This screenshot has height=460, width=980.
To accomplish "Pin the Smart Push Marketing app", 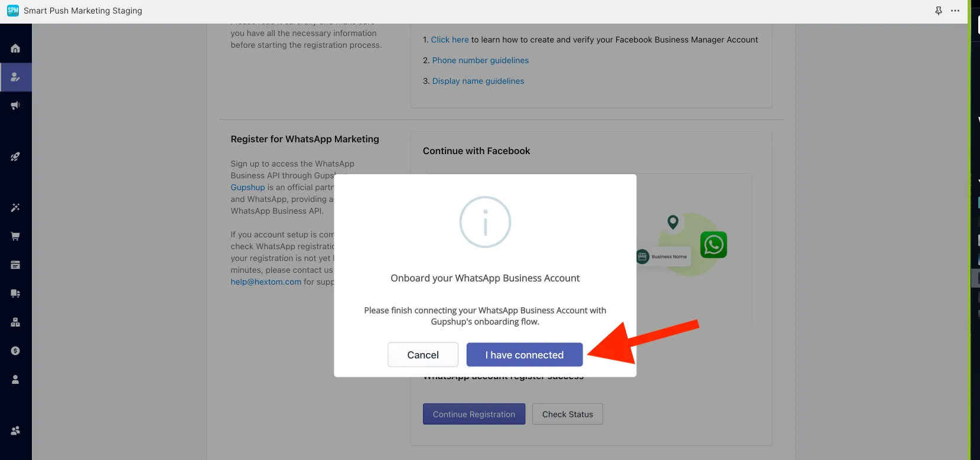I will [x=939, y=11].
